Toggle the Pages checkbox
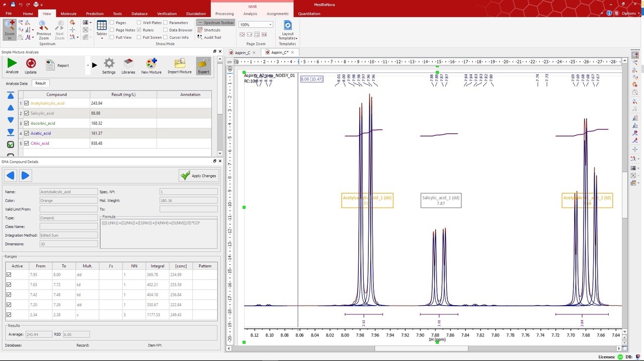Viewport: 644px width, 361px height. [112, 23]
